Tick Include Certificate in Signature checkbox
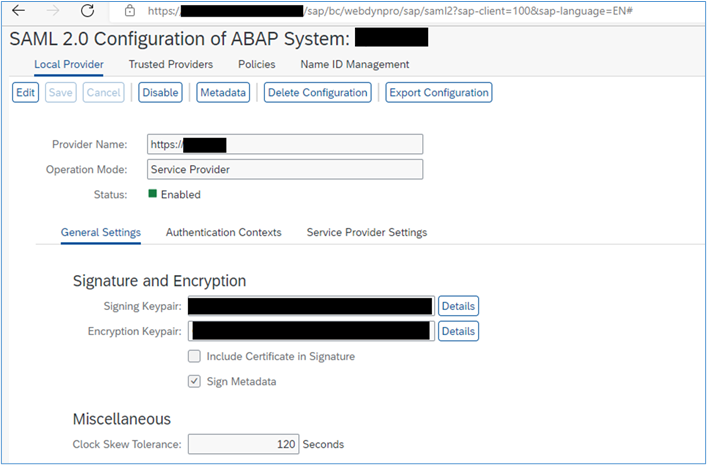The height and width of the screenshot is (465, 707). pyautogui.click(x=194, y=356)
